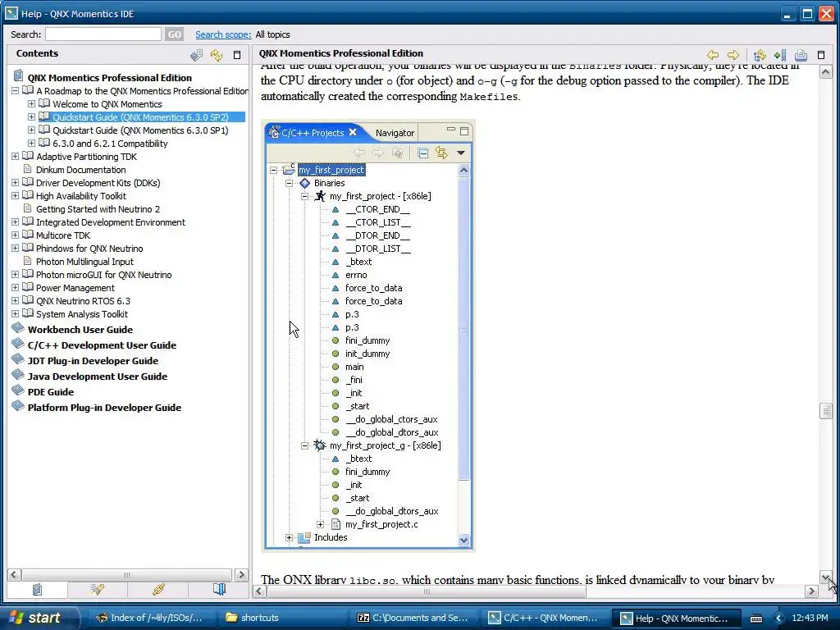Open Photon Multilingual Input topic
The width and height of the screenshot is (840, 630).
click(x=84, y=262)
